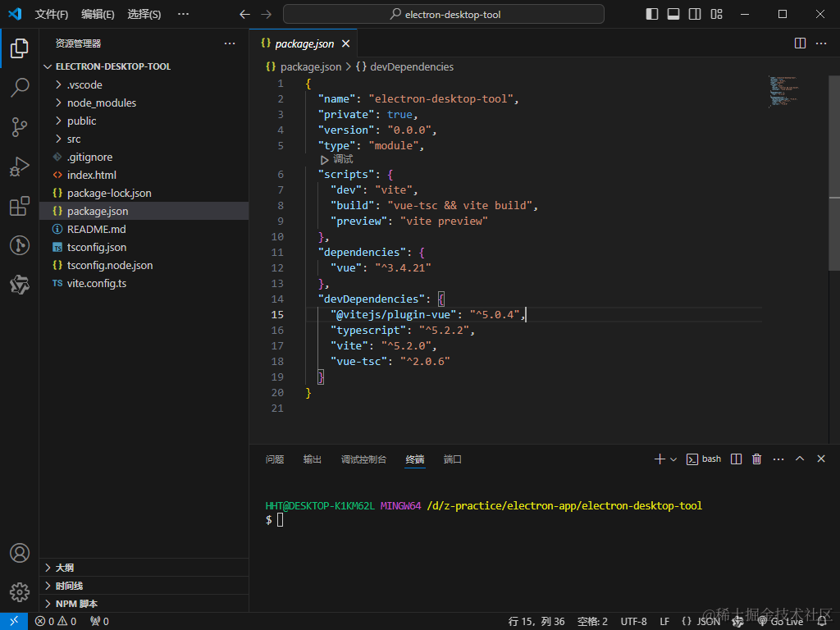Screen dimensions: 840x630
Task: Switch to the 输出 panel tab
Action: point(313,459)
